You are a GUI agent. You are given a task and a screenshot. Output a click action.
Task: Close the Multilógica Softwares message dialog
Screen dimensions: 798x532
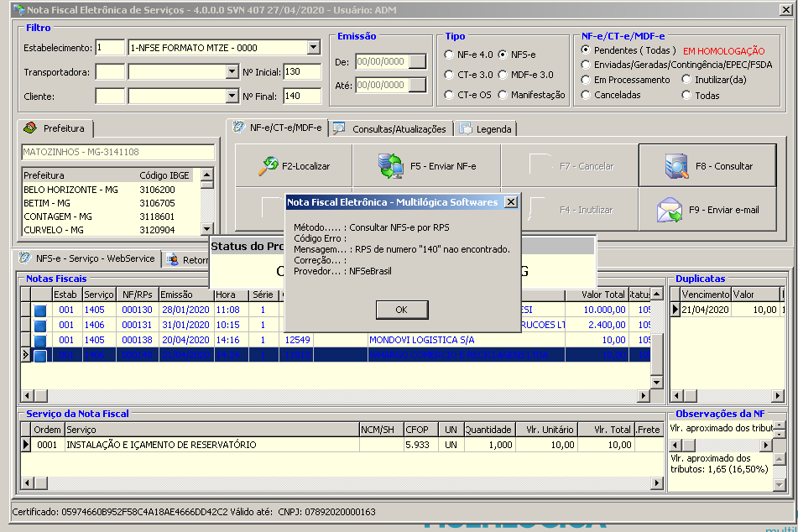[x=510, y=202]
